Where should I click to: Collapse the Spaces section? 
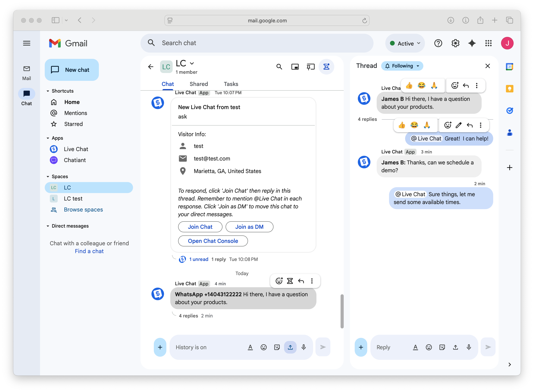(48, 176)
